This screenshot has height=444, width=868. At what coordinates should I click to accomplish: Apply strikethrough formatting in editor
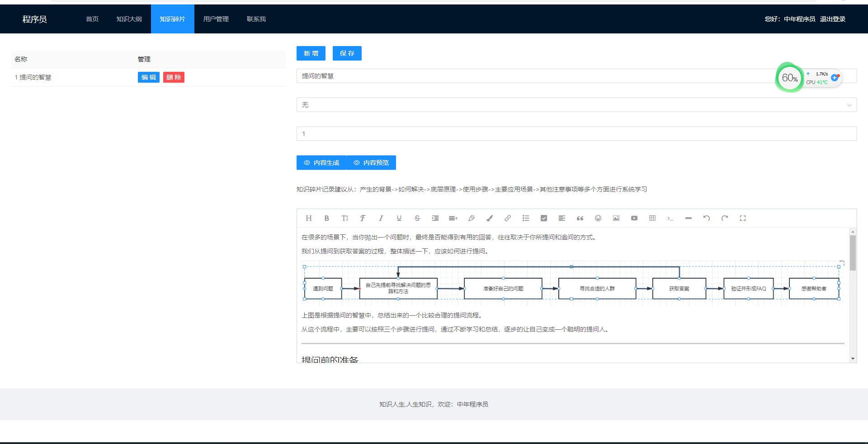click(417, 218)
